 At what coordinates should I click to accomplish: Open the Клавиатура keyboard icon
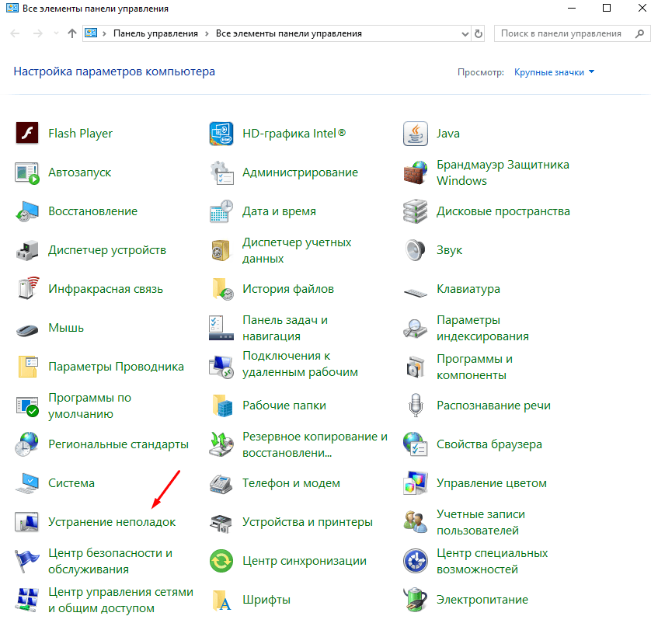[x=415, y=293]
